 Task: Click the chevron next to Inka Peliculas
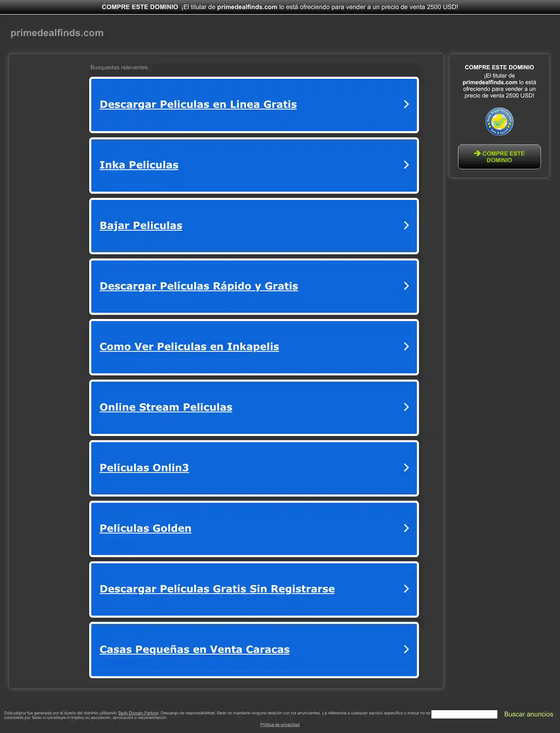point(406,165)
